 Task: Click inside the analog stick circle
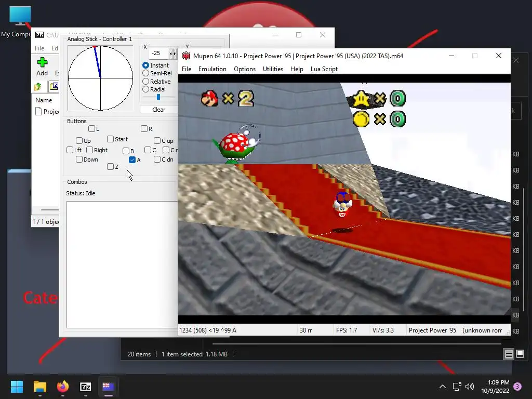(x=100, y=78)
